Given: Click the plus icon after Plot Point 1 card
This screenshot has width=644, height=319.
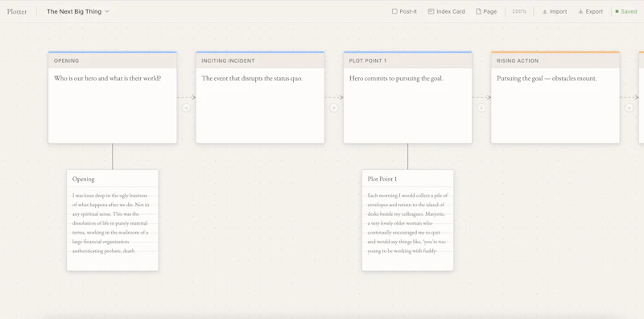Looking at the screenshot, I should coord(481,108).
